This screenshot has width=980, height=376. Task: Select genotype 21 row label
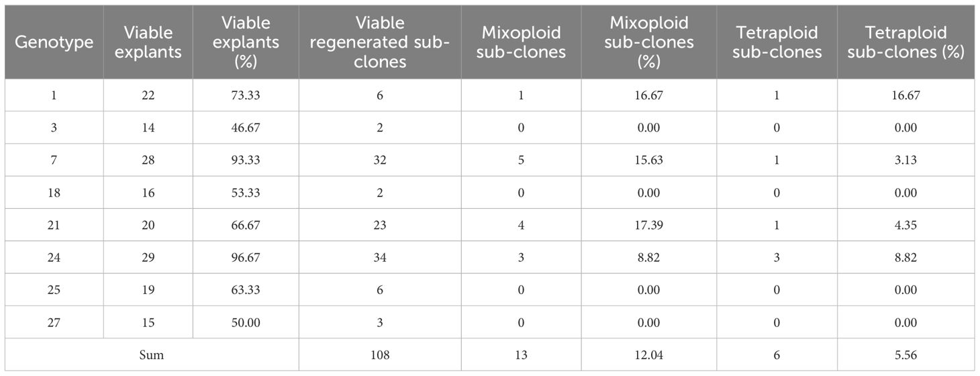click(x=54, y=226)
